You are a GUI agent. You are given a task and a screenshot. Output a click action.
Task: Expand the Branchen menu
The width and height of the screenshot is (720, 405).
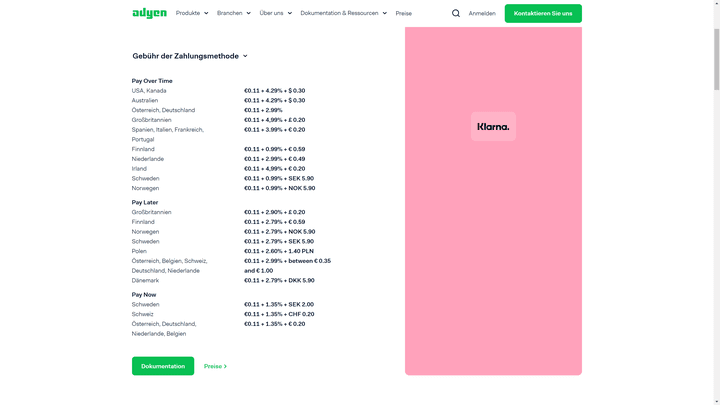234,13
